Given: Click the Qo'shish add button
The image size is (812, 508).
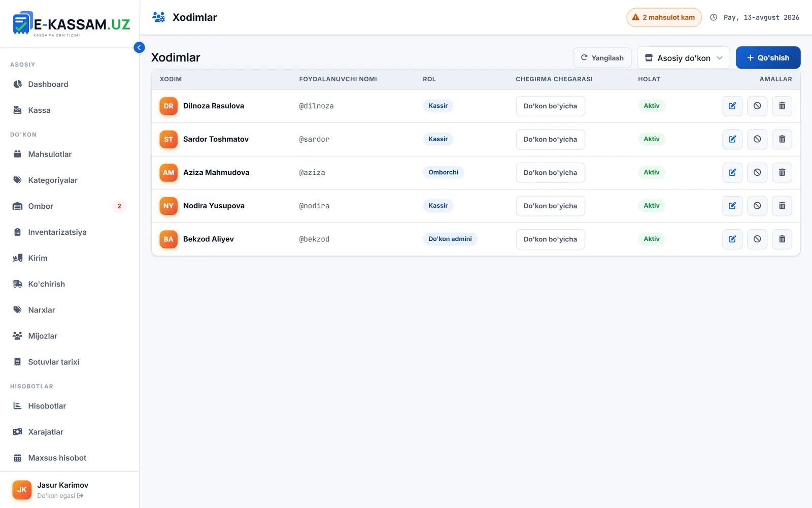Looking at the screenshot, I should (768, 58).
